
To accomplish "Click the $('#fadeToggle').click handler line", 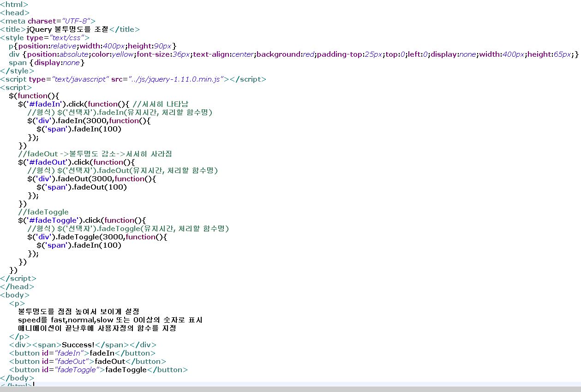I will (82, 220).
